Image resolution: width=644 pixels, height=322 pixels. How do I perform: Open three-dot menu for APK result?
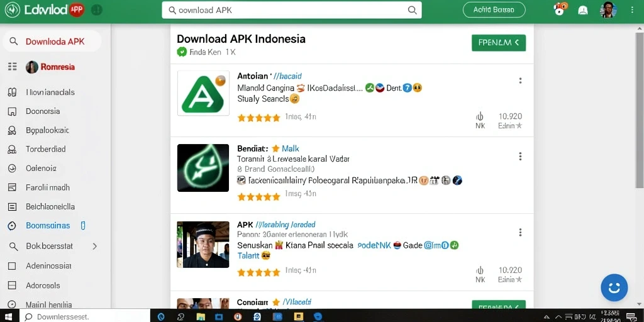pos(520,233)
